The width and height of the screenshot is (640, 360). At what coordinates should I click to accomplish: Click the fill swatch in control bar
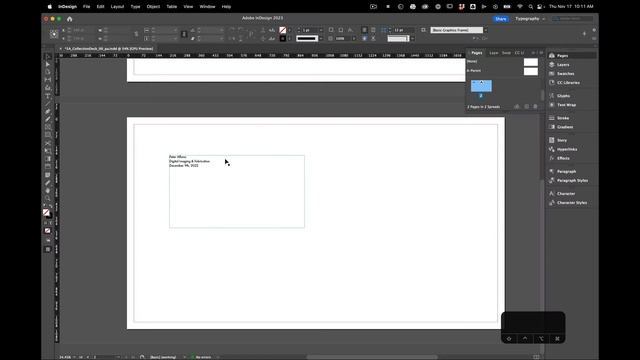point(282,30)
